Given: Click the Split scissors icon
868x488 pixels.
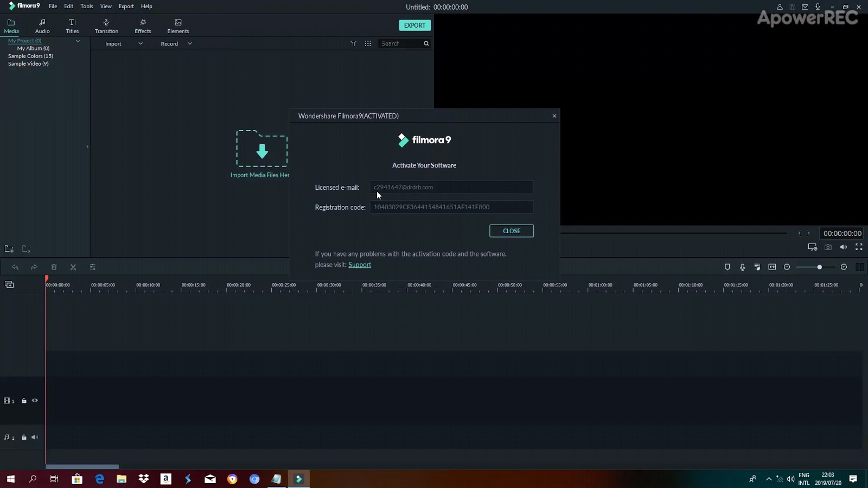Looking at the screenshot, I should click(73, 267).
